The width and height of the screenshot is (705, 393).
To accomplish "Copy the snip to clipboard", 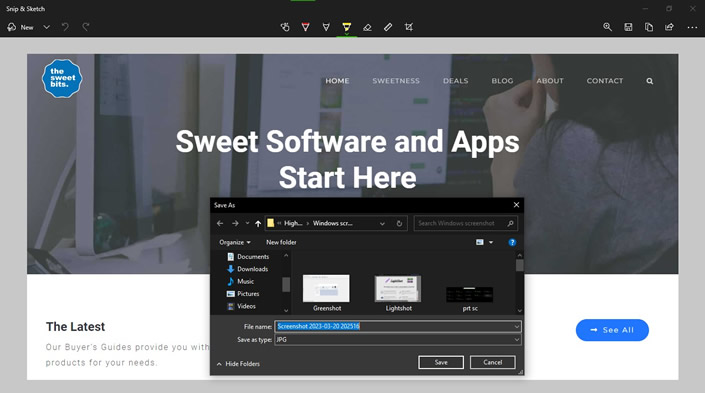I will pos(649,27).
